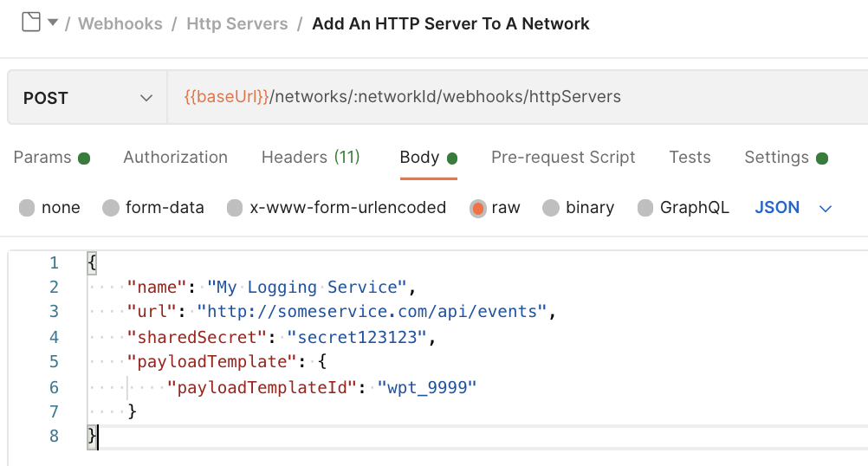Click the request URL input field

pos(517,97)
